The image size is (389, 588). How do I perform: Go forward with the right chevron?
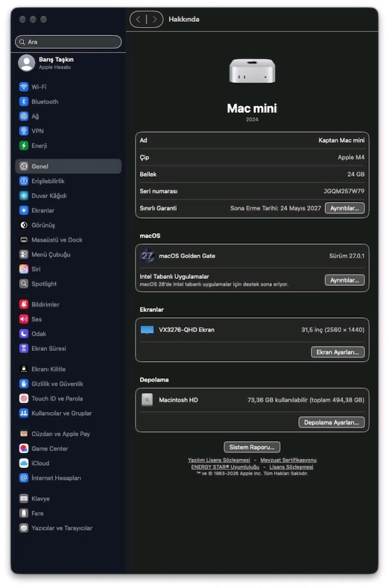[154, 19]
